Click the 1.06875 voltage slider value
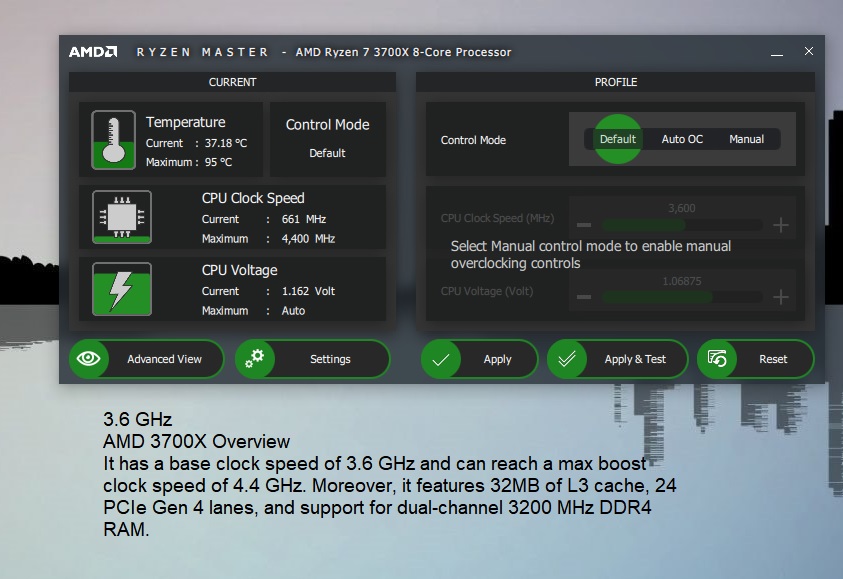This screenshot has width=843, height=579. click(x=682, y=281)
